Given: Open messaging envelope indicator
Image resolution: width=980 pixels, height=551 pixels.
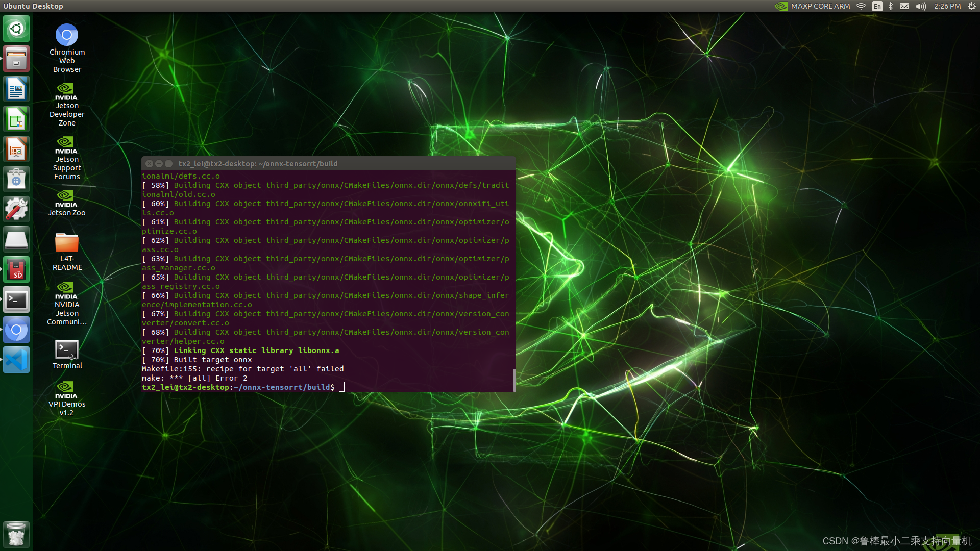Looking at the screenshot, I should pos(904,6).
